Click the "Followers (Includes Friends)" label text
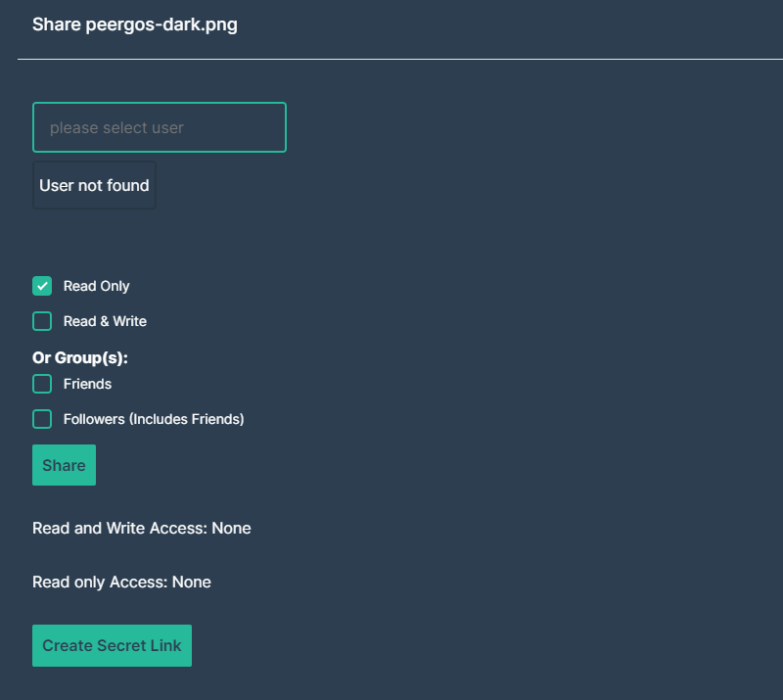783x700 pixels. tap(154, 419)
